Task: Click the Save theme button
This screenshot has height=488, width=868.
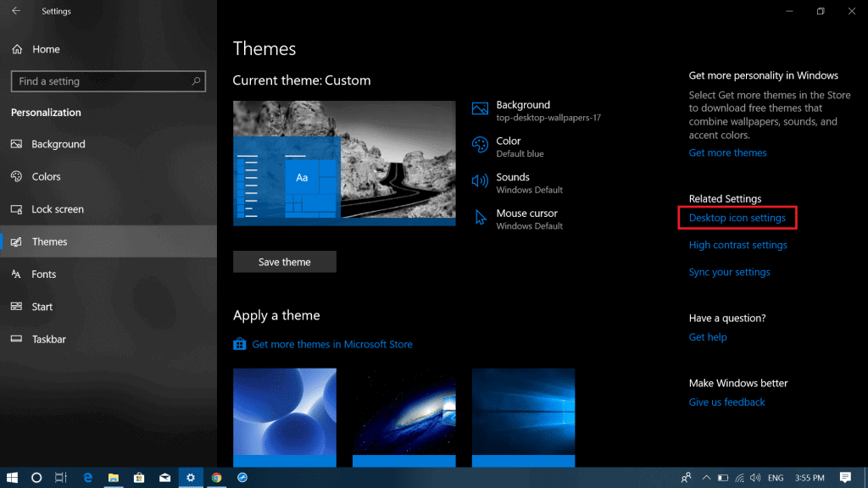Action: point(285,262)
